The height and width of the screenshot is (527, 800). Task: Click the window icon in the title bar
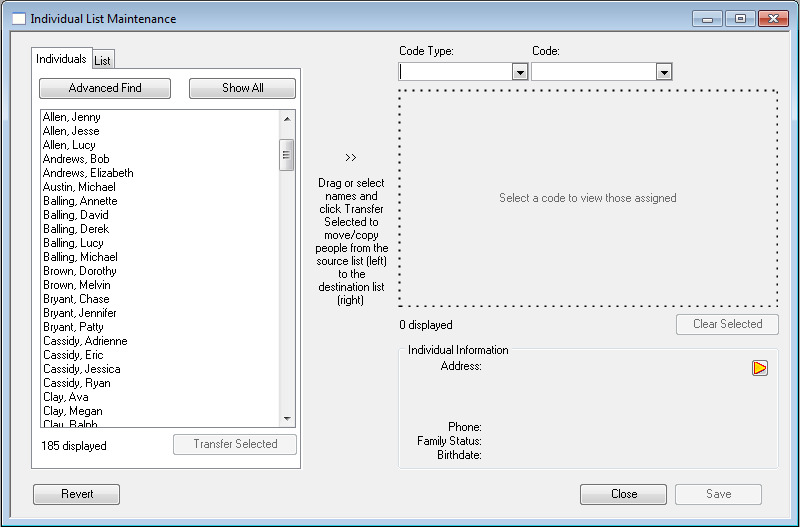click(18, 19)
